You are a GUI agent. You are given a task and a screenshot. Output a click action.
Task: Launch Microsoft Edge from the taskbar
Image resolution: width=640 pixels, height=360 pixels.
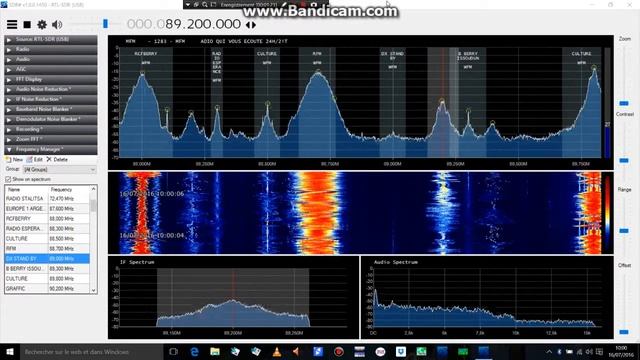[x=195, y=351]
